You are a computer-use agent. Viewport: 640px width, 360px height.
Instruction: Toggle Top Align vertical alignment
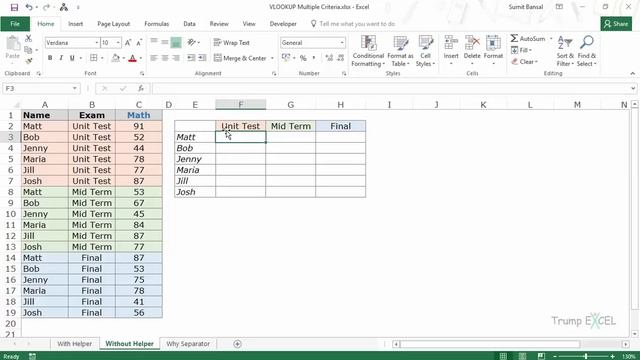(154, 42)
